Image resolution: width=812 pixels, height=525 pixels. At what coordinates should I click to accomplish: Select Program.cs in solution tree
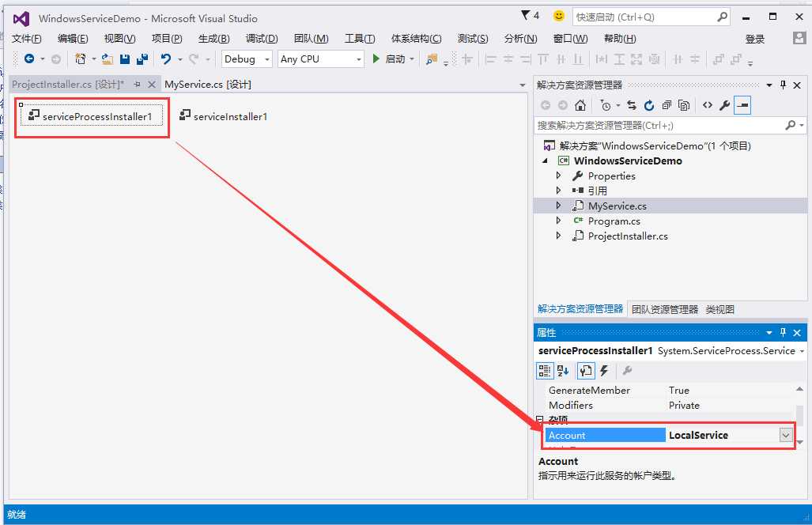point(614,221)
